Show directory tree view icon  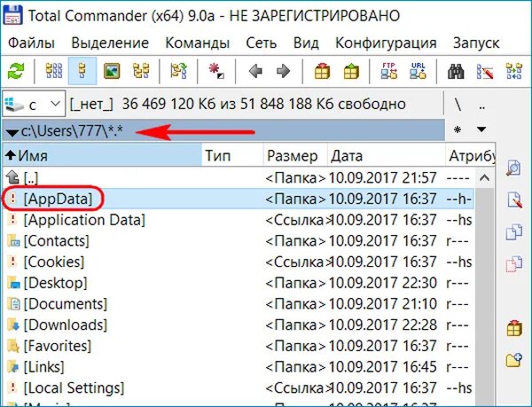click(141, 71)
